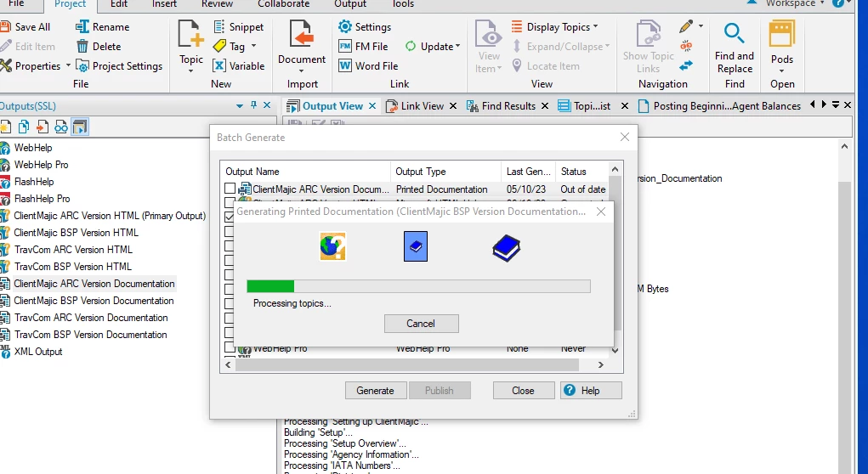Click the Word File link icon
The image size is (868, 474).
click(x=345, y=65)
